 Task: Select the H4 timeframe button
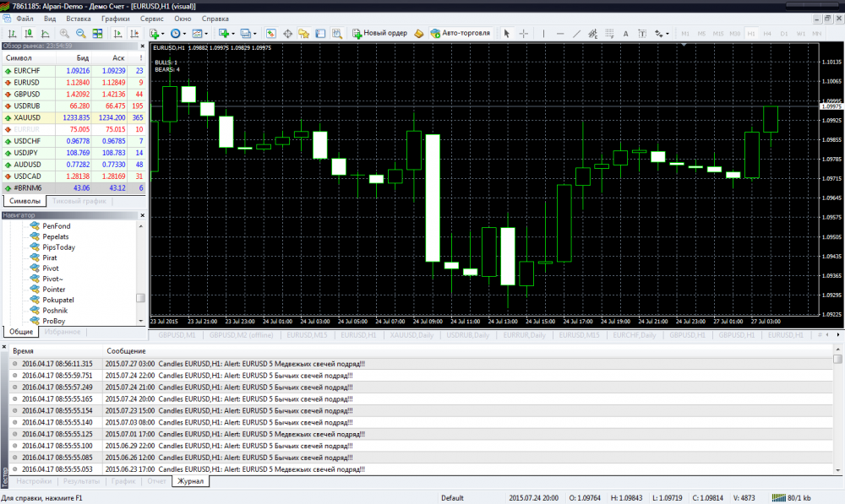767,33
